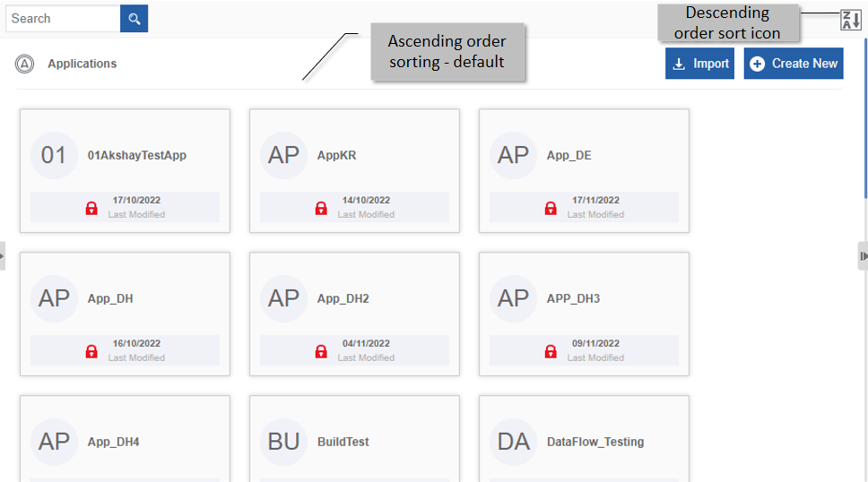Click the red lock on APP_DH3 card
The width and height of the screenshot is (868, 482).
pyautogui.click(x=551, y=351)
